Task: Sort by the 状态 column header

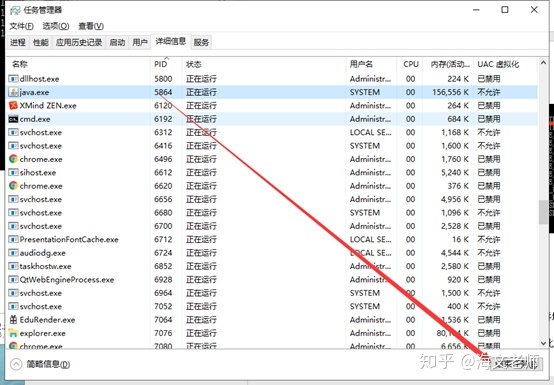Action: 194,64
